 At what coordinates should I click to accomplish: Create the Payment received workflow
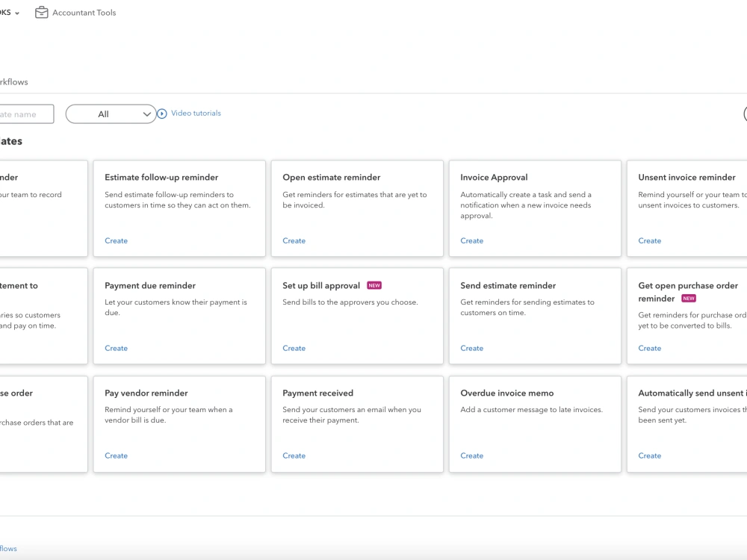click(294, 455)
